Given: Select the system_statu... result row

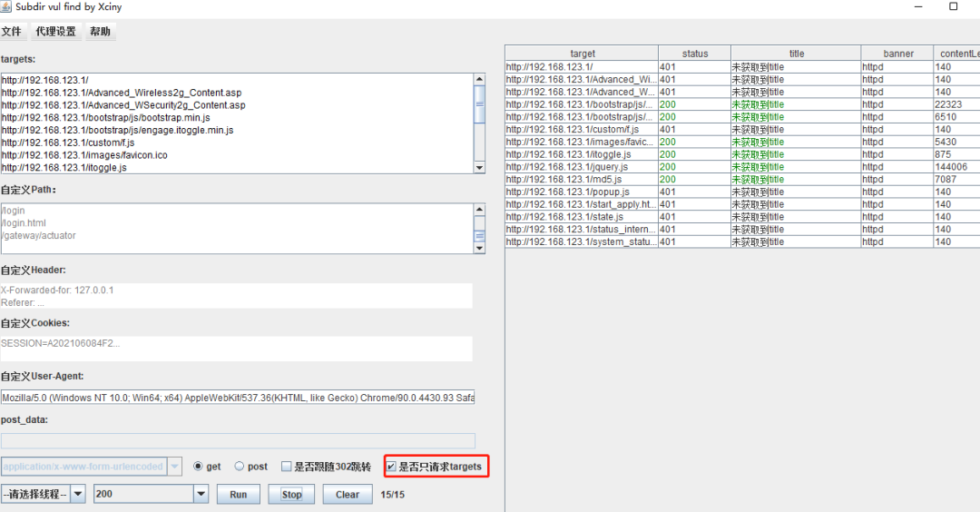Looking at the screenshot, I should [x=742, y=242].
